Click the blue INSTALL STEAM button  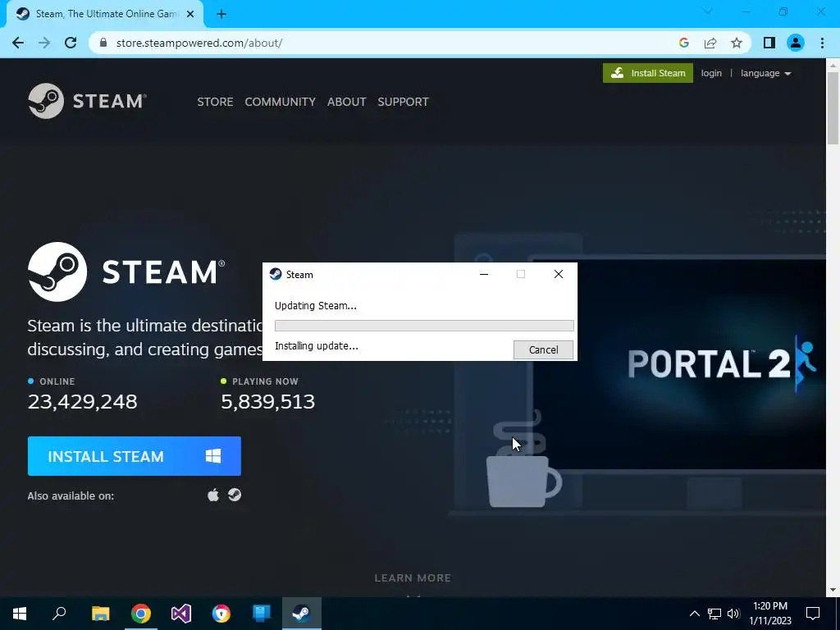click(x=135, y=456)
